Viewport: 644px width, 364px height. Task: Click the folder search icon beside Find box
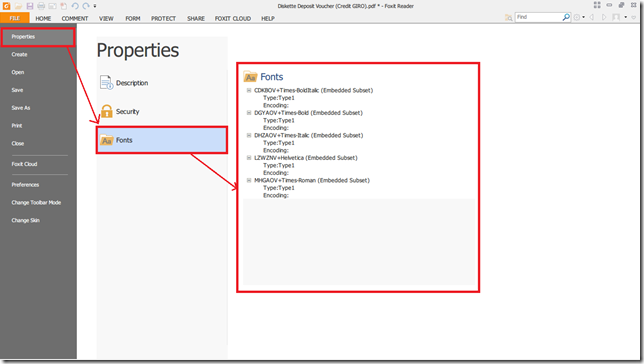click(508, 17)
